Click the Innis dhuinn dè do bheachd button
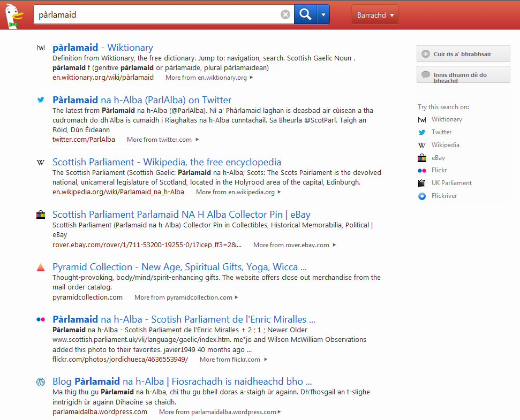520x420 pixels. (463, 75)
